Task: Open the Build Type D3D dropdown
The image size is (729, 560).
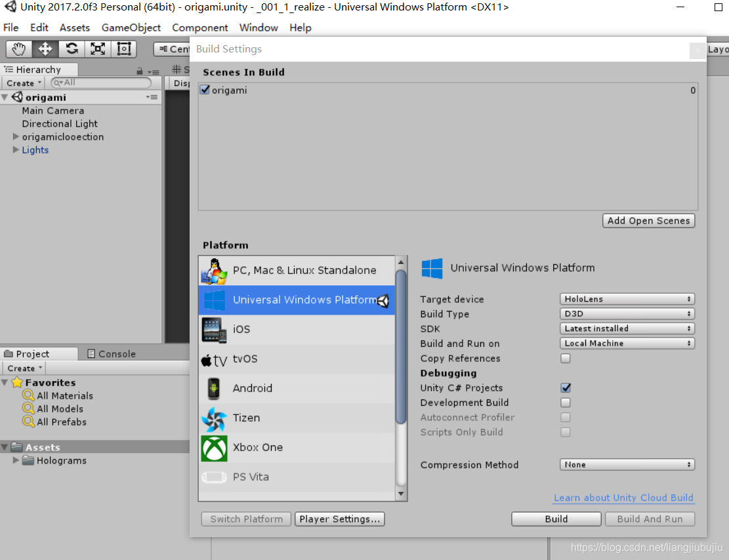Action: click(x=627, y=313)
